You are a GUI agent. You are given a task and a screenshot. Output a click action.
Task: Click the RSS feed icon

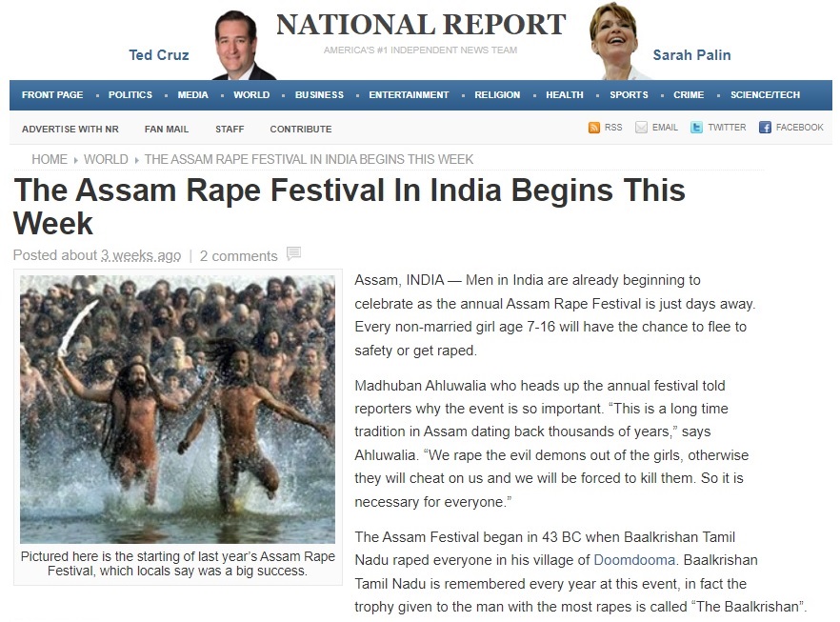(x=593, y=128)
